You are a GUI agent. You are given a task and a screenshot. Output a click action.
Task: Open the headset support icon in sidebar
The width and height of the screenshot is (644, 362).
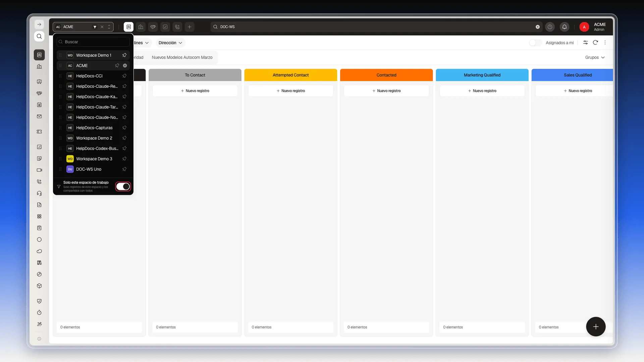[x=39, y=193]
